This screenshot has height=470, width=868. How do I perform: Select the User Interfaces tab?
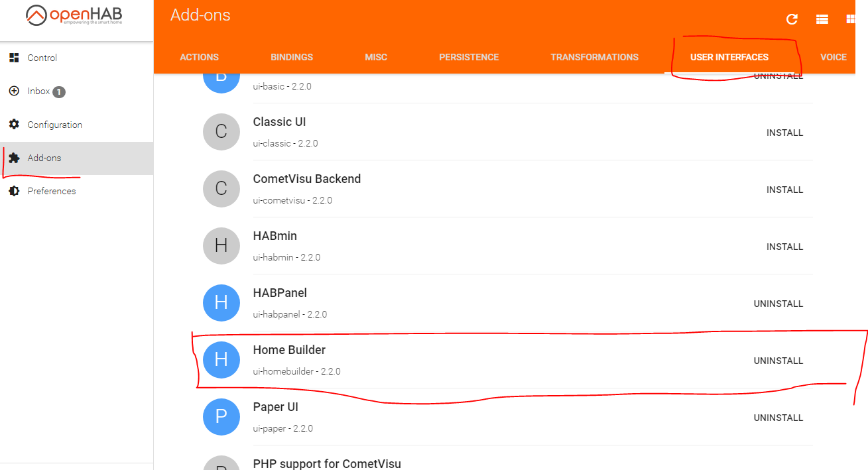(x=729, y=57)
